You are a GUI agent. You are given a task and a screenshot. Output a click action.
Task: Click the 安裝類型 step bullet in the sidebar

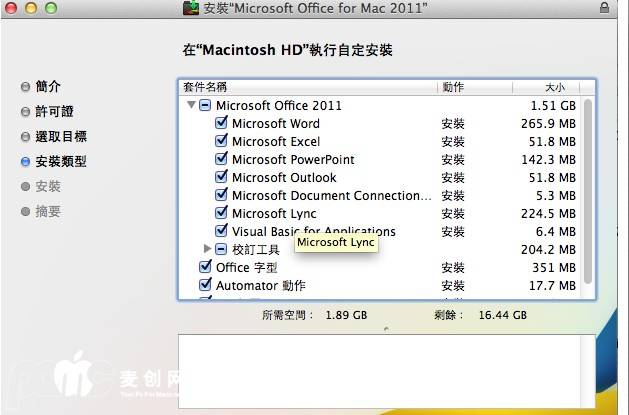[x=26, y=161]
